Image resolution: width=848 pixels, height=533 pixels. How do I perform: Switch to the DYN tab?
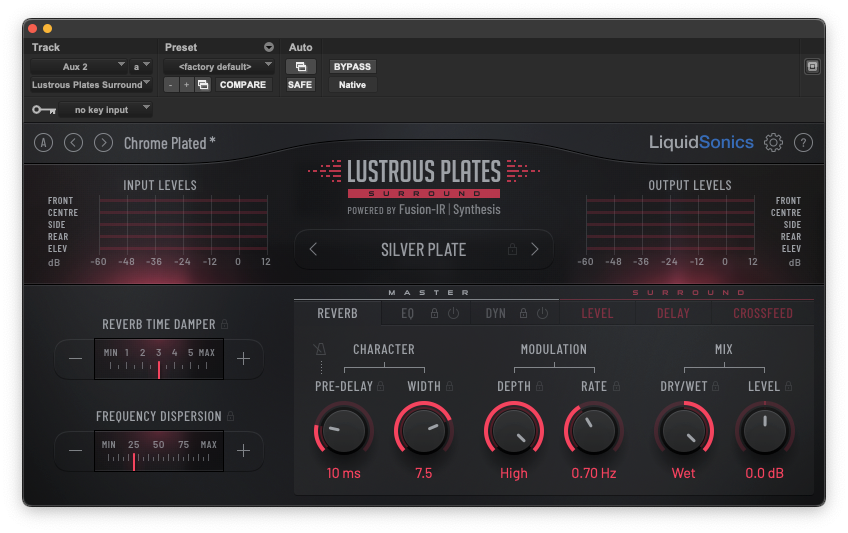495,313
